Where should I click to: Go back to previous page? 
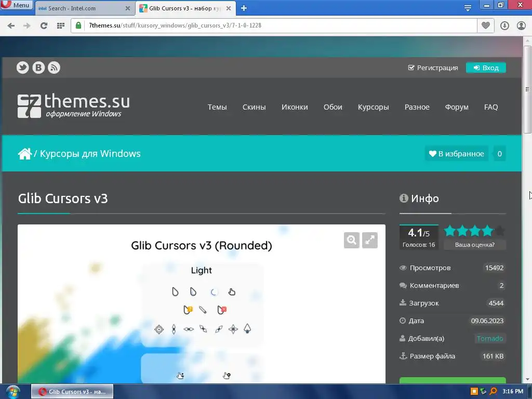[11, 25]
